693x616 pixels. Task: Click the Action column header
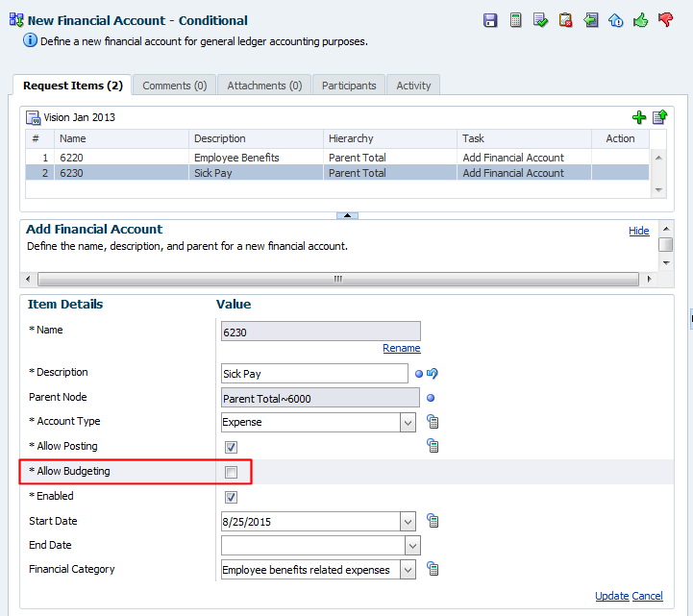point(620,138)
